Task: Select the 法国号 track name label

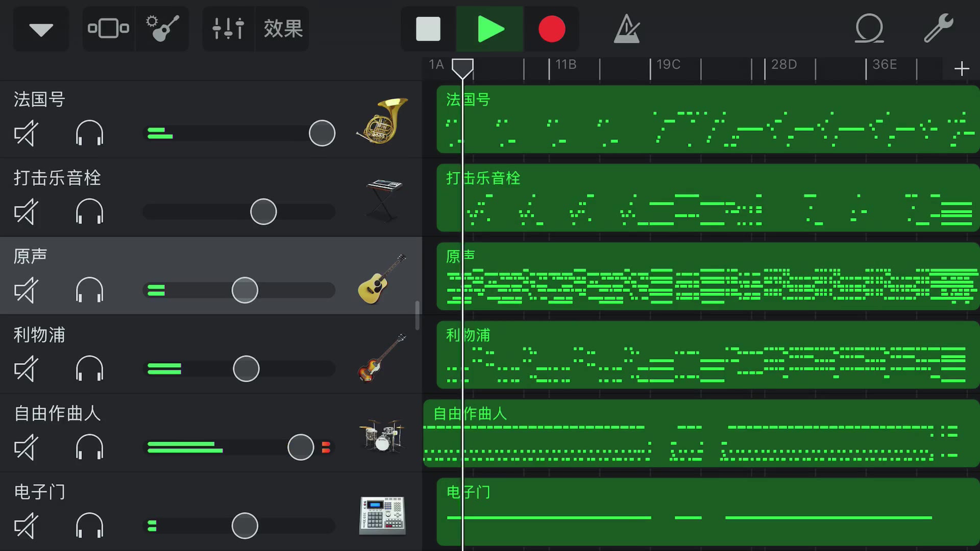Action: (x=39, y=99)
